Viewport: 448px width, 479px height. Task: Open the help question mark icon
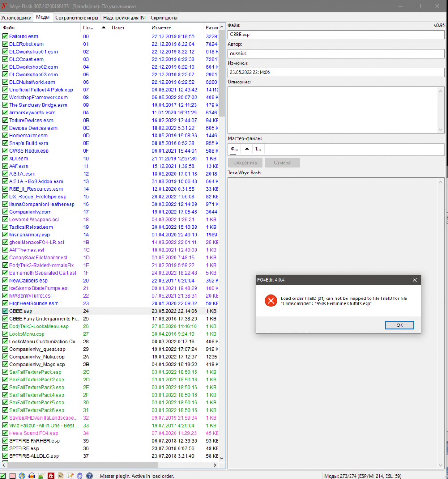tap(89, 475)
